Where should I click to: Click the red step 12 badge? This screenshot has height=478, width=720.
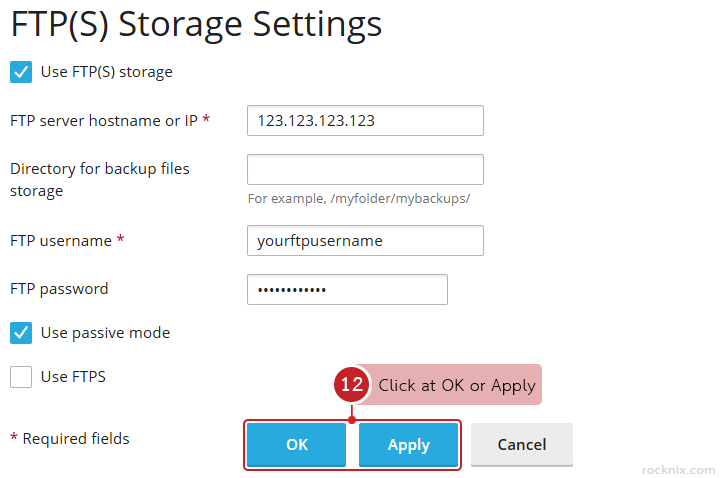tap(351, 385)
